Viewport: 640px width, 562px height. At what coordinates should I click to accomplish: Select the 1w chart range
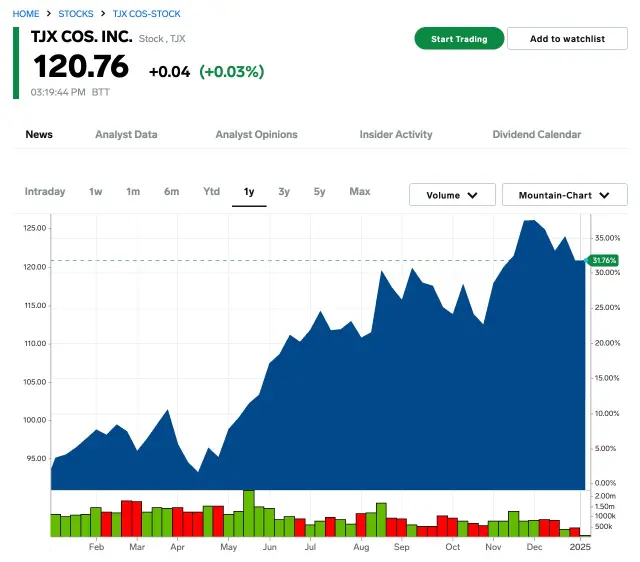(x=96, y=191)
